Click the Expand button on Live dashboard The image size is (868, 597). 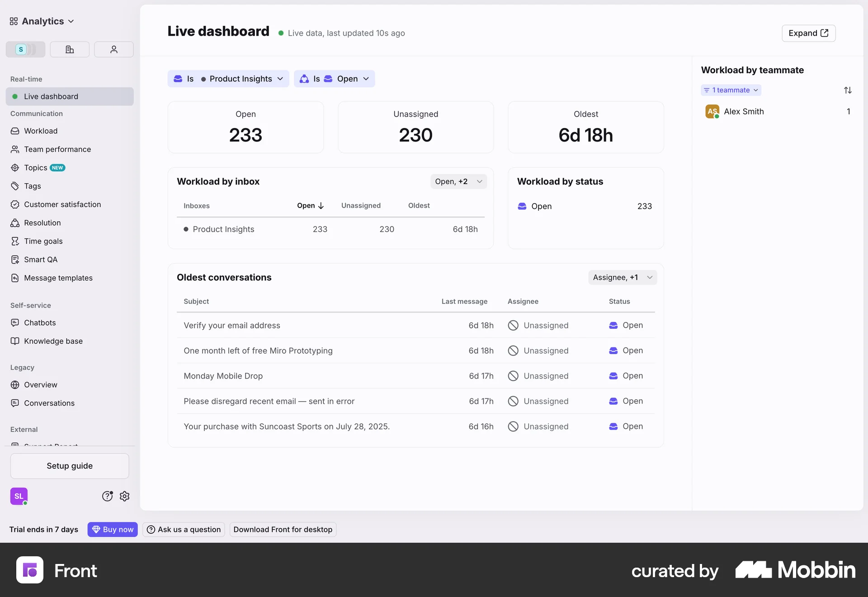[808, 33]
